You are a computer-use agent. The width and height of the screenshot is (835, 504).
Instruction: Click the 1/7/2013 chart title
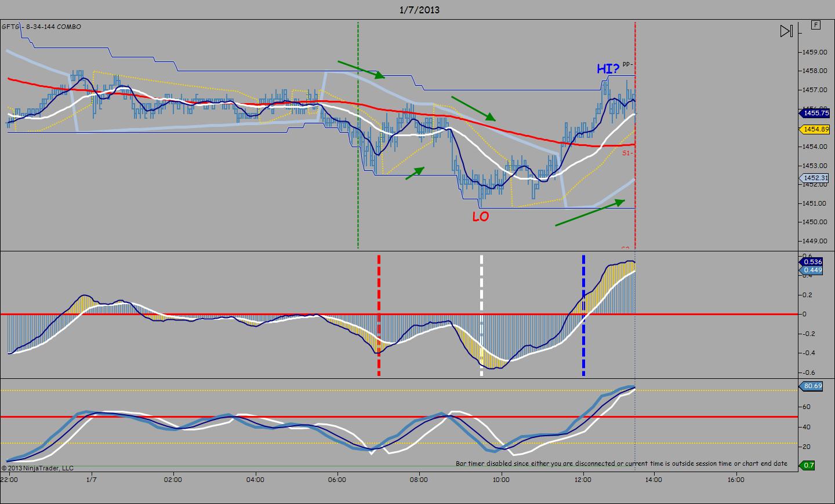[419, 9]
